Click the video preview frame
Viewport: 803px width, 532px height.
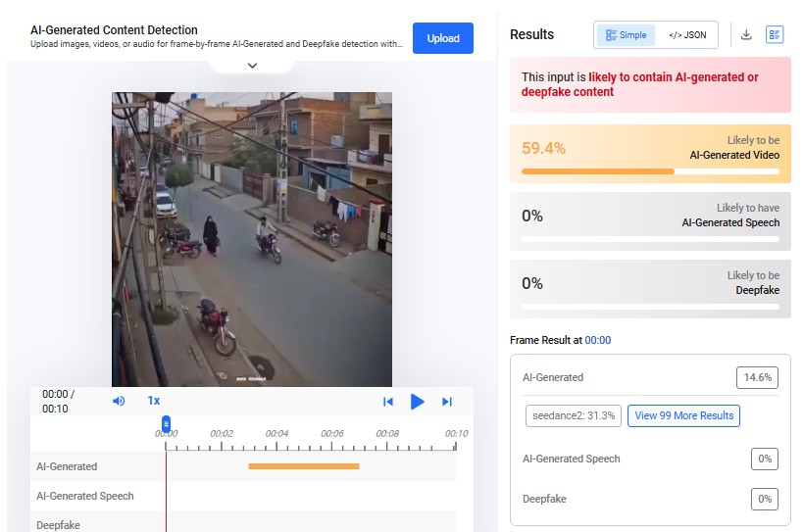[x=252, y=239]
